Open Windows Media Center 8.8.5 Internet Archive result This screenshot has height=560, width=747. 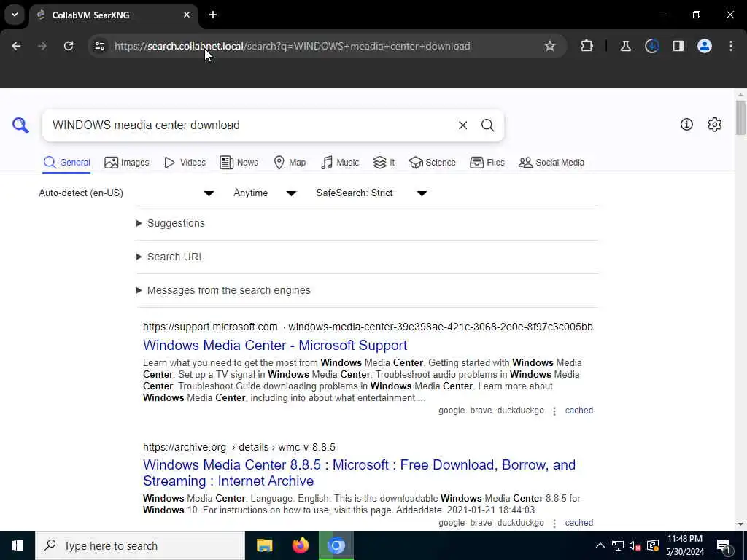(x=359, y=472)
